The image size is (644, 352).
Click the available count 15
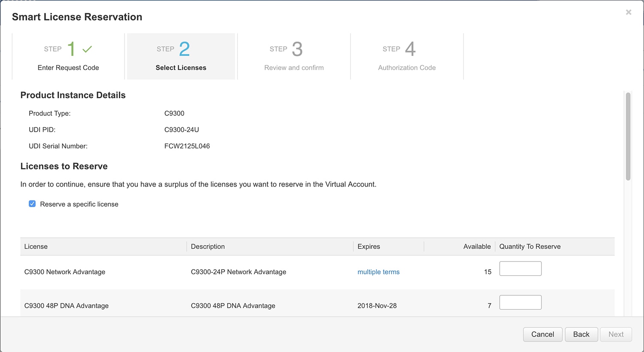pos(488,272)
